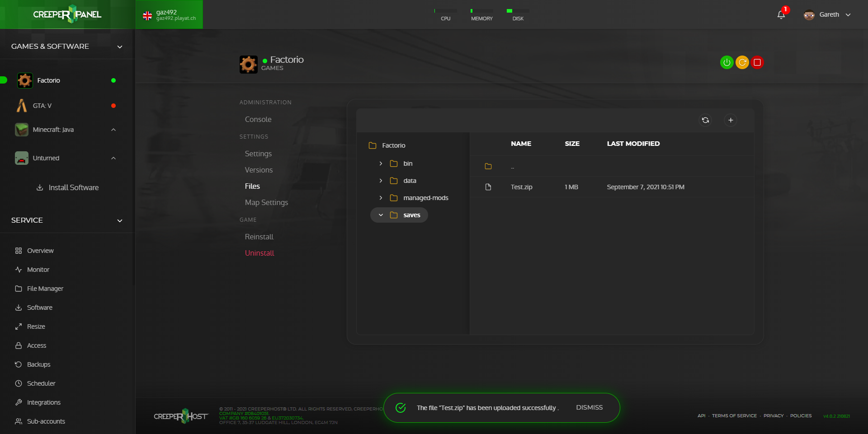Click the Unturned game icon
The image size is (868, 434).
(22, 158)
